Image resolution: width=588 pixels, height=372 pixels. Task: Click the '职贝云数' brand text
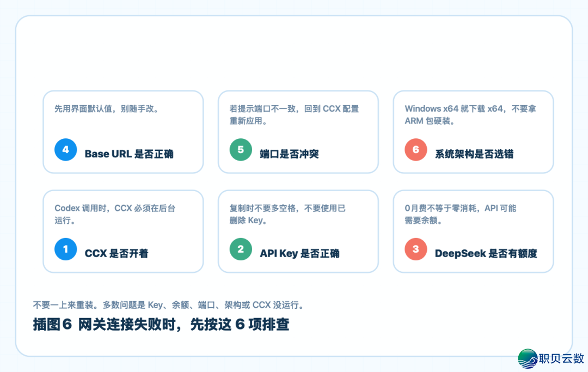(x=561, y=358)
